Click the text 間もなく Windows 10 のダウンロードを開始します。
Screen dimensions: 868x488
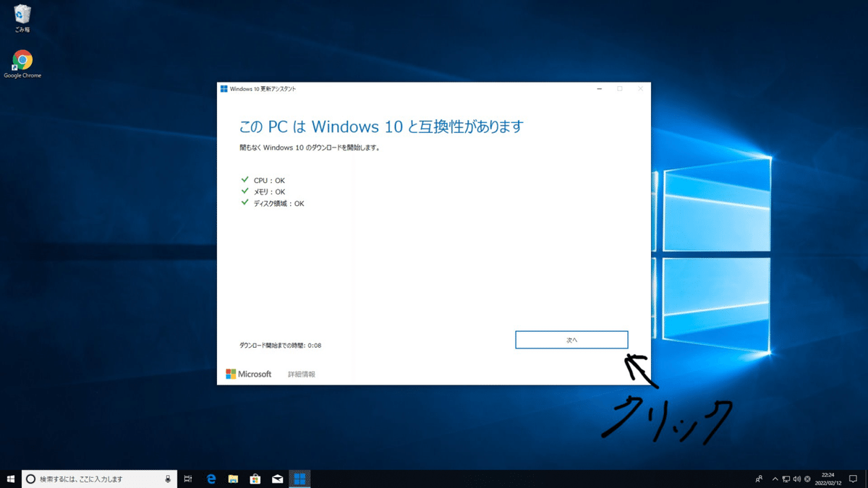coord(310,147)
